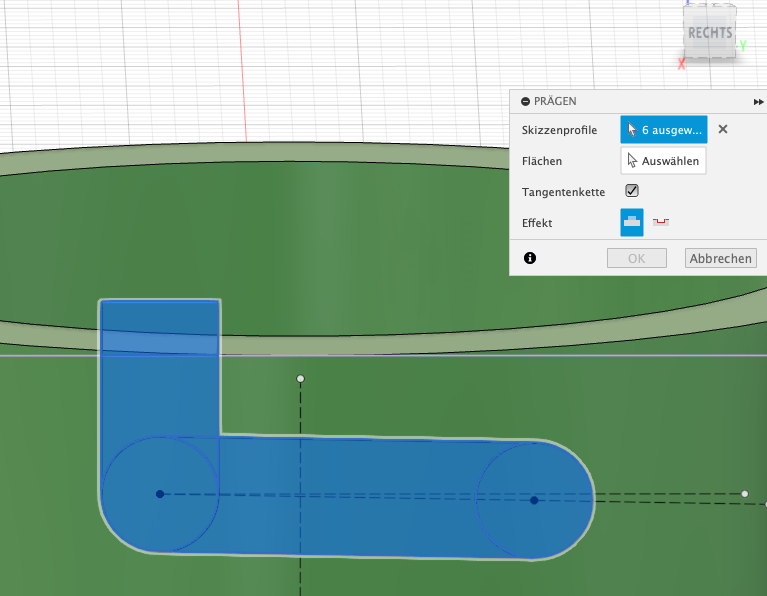Select the left circle center sketch point
This screenshot has width=767, height=596.
(159, 494)
